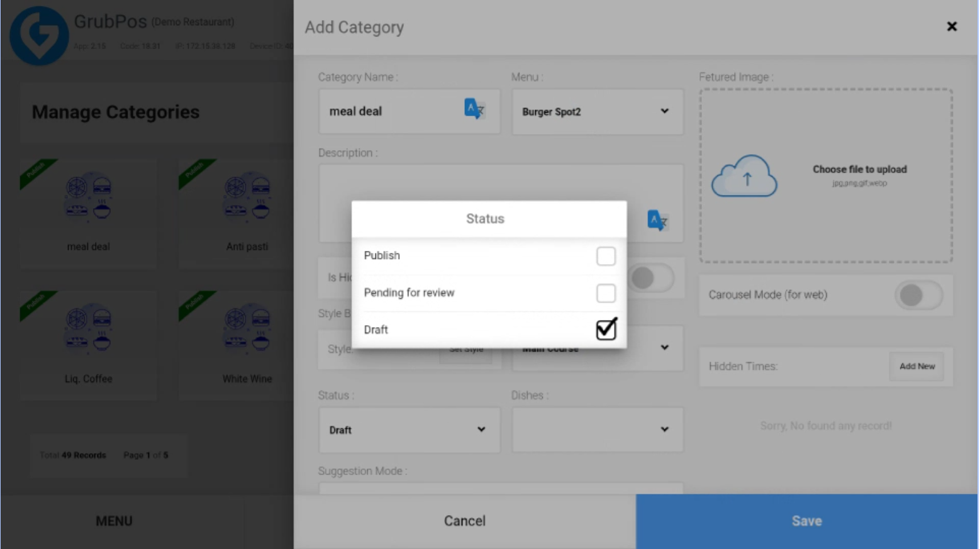Open the Anti pasti category thumbnail
The width and height of the screenshot is (980, 549).
[247, 214]
